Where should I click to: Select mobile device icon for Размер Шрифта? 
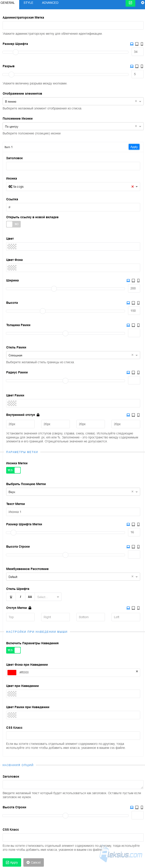142,44
